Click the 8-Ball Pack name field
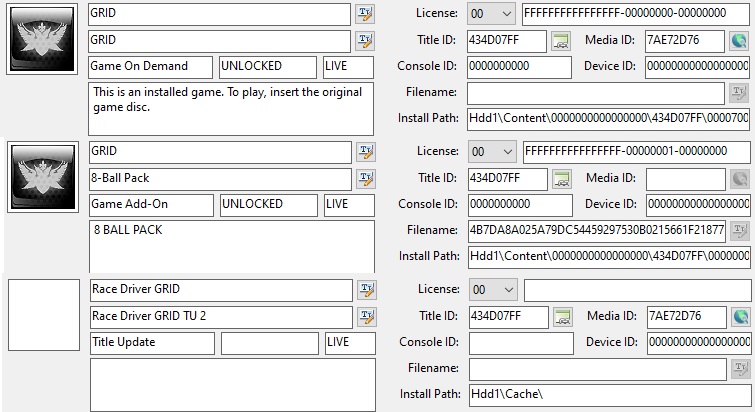The height and width of the screenshot is (412, 755). (221, 179)
